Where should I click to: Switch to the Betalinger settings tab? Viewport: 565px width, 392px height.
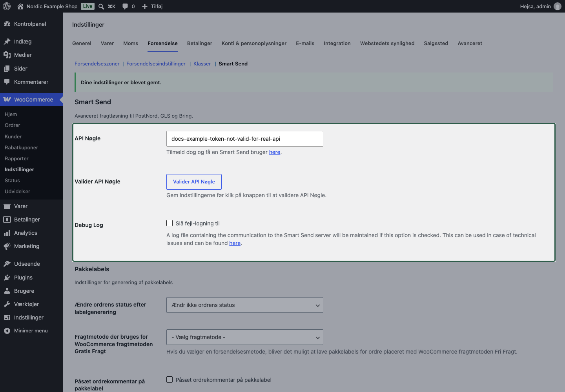(200, 43)
